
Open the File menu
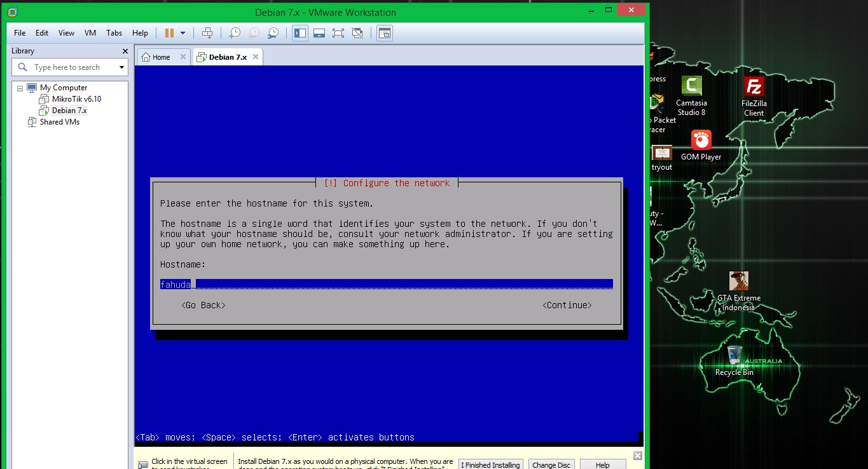click(20, 33)
